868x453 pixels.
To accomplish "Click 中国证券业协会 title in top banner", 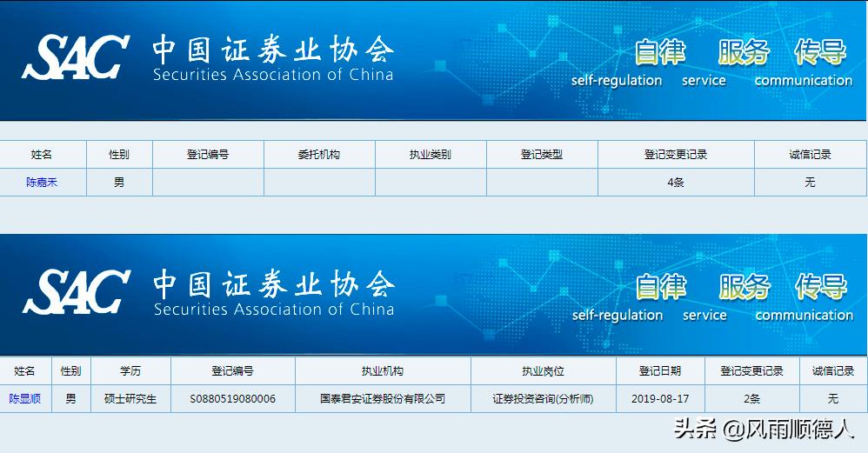I will point(273,49).
